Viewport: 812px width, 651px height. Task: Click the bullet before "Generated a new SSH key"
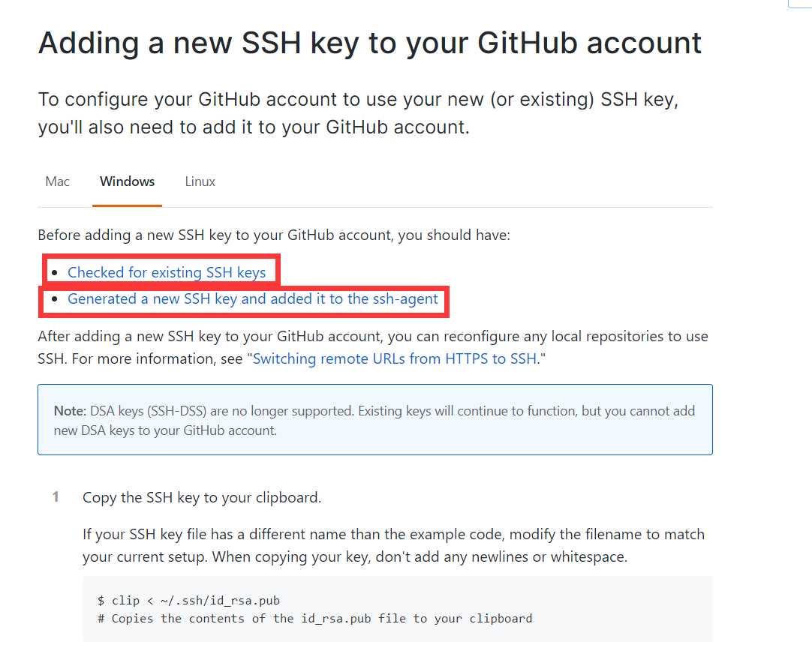(x=54, y=298)
